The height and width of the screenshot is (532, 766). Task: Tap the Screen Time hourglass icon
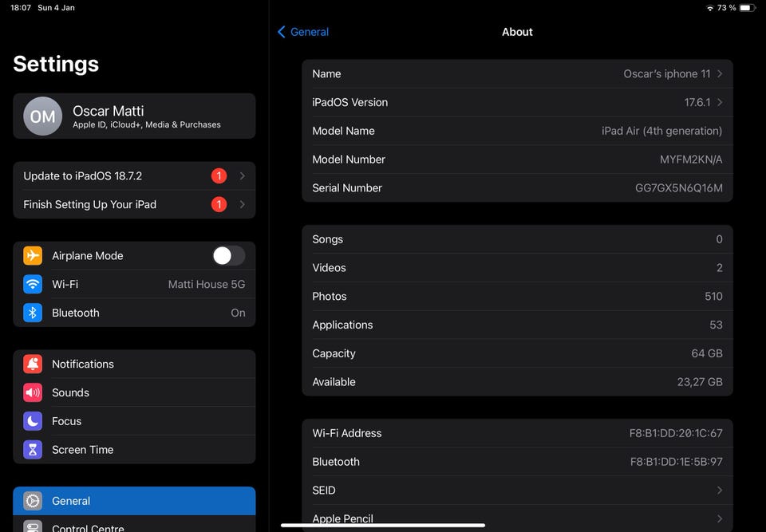[x=33, y=449]
